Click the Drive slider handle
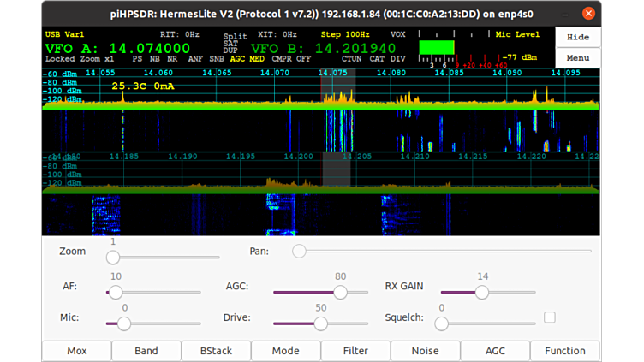Image resolution: width=644 pixels, height=362 pixels. click(320, 323)
